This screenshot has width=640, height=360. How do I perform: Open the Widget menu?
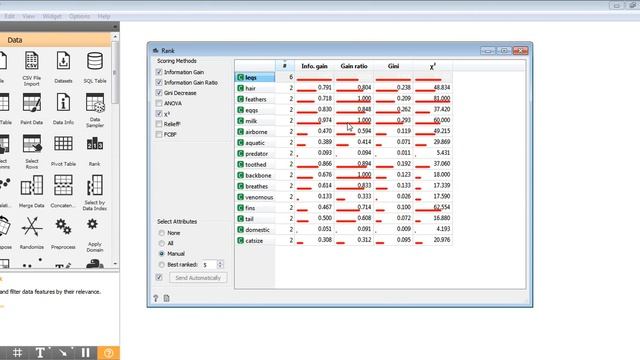(x=52, y=16)
